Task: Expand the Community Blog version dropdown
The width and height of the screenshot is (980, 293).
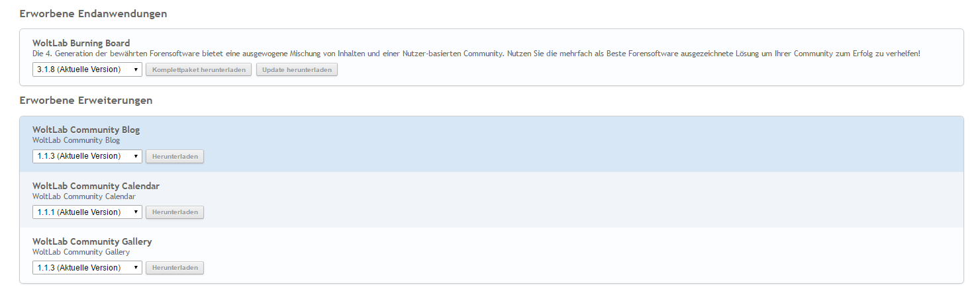Action: click(x=87, y=156)
